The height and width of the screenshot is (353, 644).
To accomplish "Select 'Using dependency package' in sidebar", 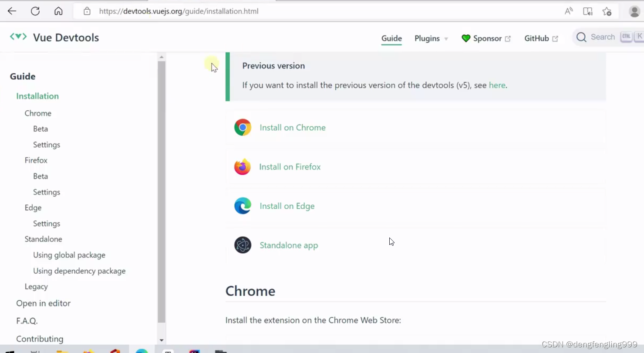I will tap(79, 271).
